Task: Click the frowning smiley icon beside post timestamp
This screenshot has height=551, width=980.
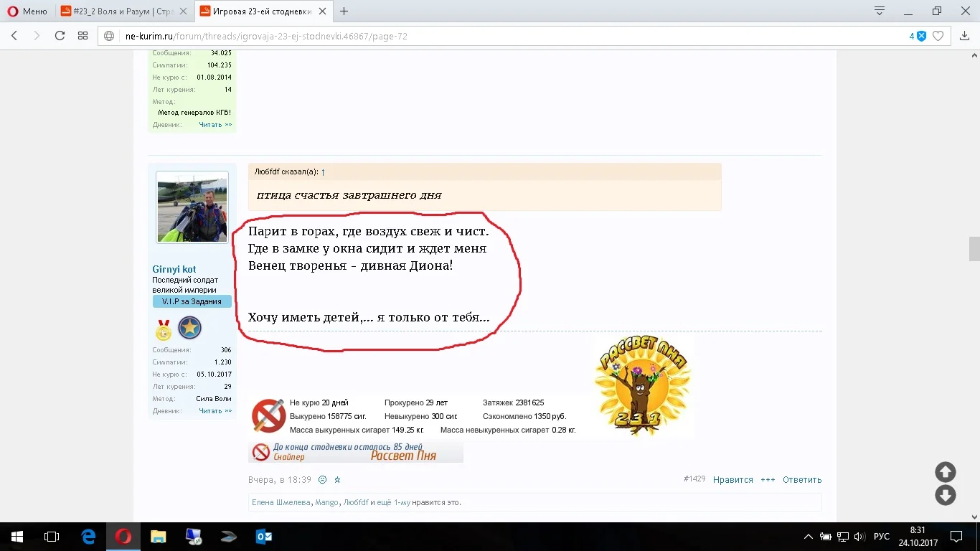Action: coord(322,479)
